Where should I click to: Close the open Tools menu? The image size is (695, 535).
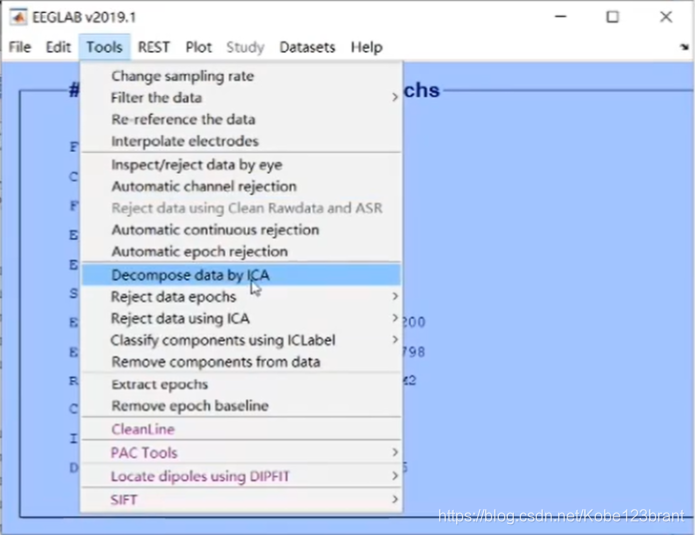[105, 47]
